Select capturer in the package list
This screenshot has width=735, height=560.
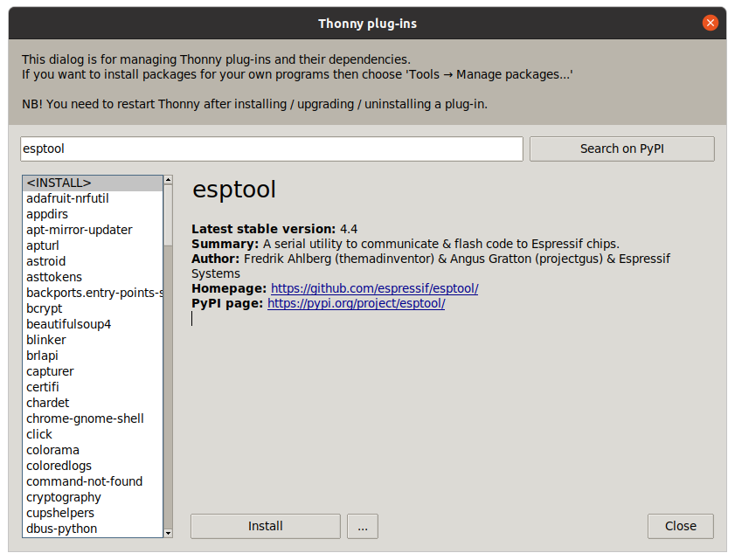(93, 371)
